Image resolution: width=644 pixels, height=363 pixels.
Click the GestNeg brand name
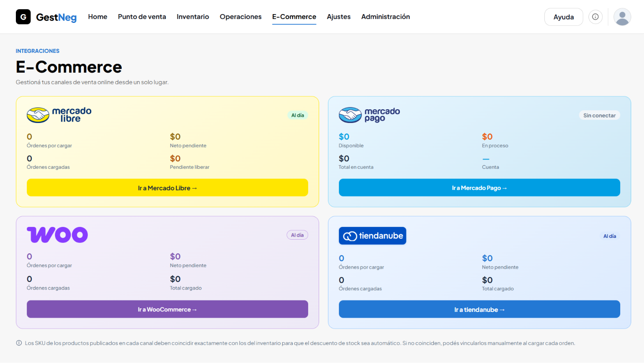(56, 17)
